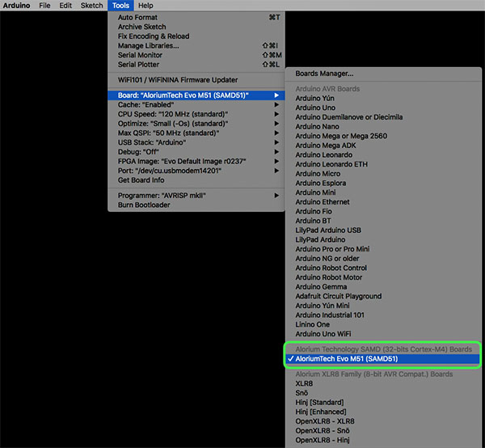485x448 pixels.
Task: Select Arduino Esplora
Action: [x=383, y=183]
